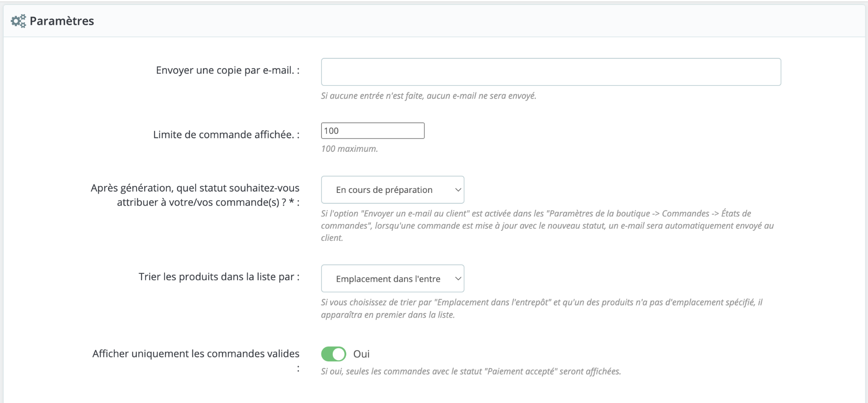
Task: Click the "Limite de commande affichée" label
Action: (x=226, y=135)
